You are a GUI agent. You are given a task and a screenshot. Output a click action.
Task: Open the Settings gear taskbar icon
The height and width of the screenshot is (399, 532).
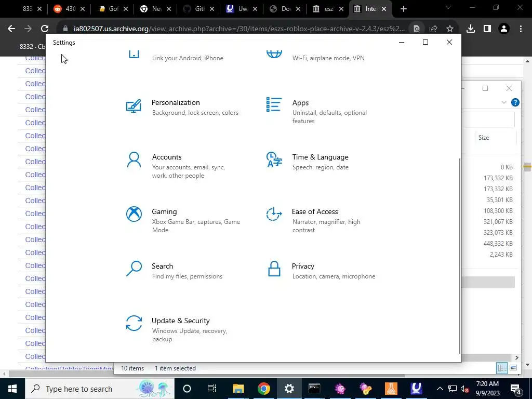pos(289,389)
